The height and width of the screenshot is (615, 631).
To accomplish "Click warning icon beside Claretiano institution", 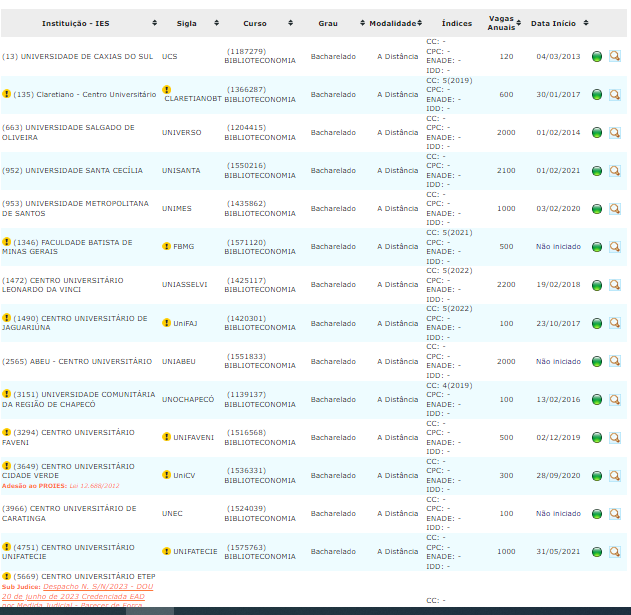I will (x=6, y=94).
